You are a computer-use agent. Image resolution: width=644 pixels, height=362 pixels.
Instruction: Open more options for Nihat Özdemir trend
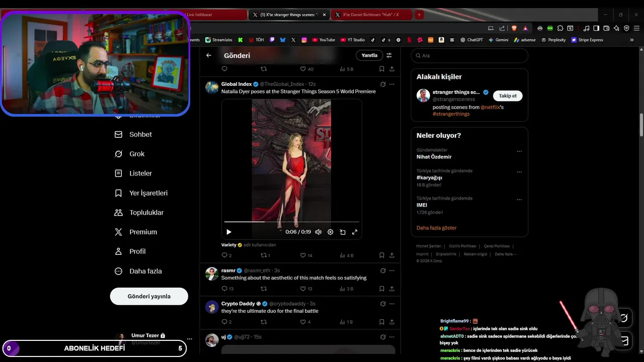[519, 151]
